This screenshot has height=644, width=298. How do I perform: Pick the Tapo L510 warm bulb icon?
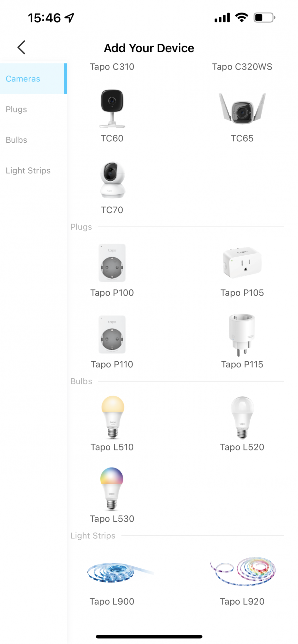pyautogui.click(x=112, y=417)
